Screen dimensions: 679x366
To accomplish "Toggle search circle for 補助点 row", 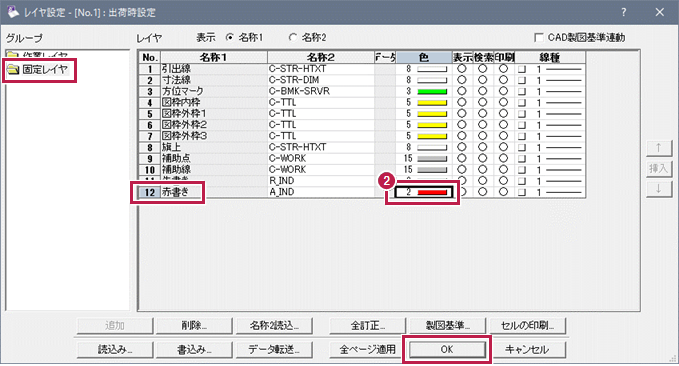I will [482, 158].
